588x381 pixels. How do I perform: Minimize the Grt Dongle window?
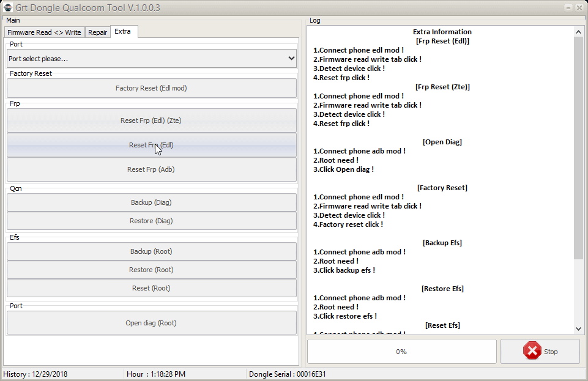[x=568, y=7]
